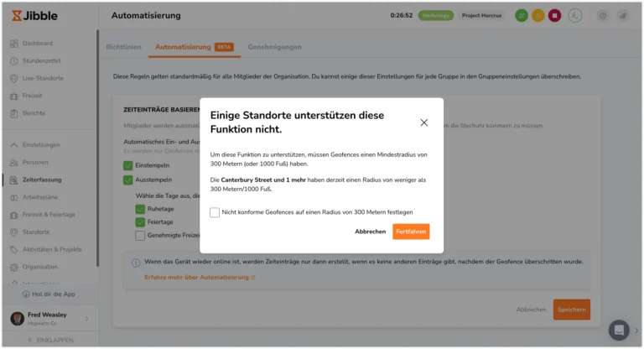
Task: Click the green-outlined person icon
Action: [x=575, y=16]
